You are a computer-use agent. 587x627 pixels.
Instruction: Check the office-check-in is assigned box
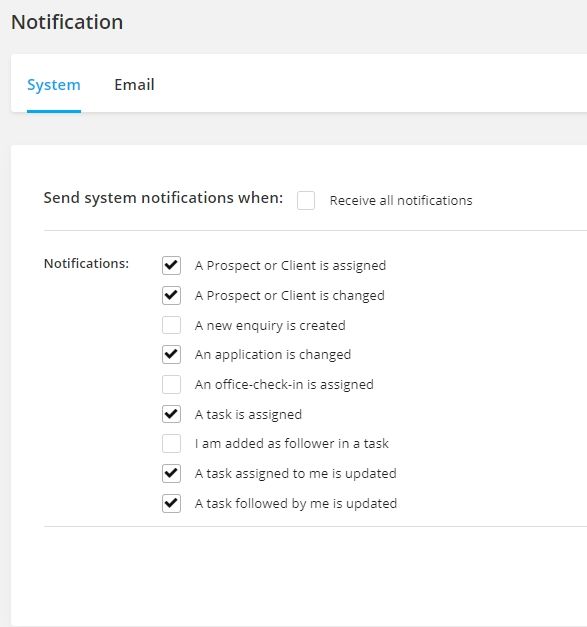[171, 384]
